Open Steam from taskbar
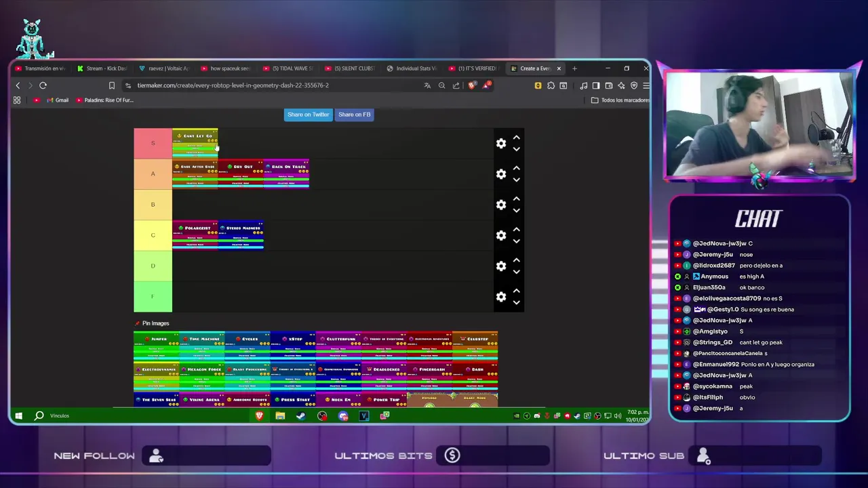This screenshot has width=868, height=488. click(x=301, y=415)
